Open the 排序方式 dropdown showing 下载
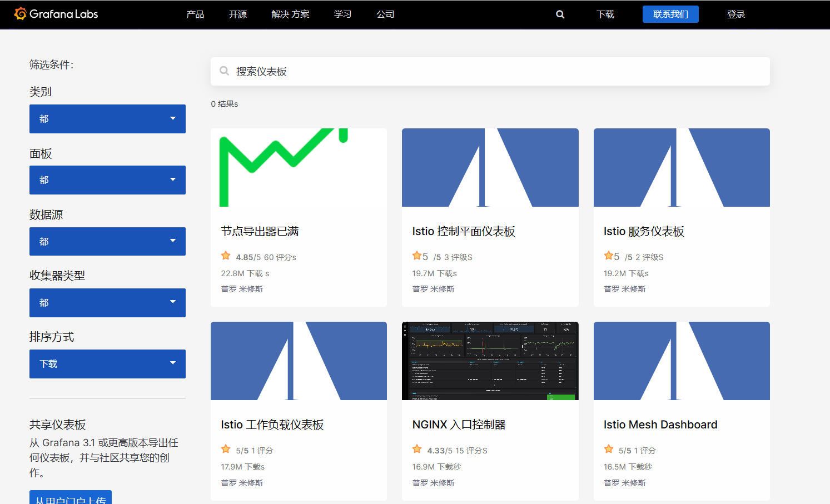Screen dimensions: 830x504 click(107, 364)
